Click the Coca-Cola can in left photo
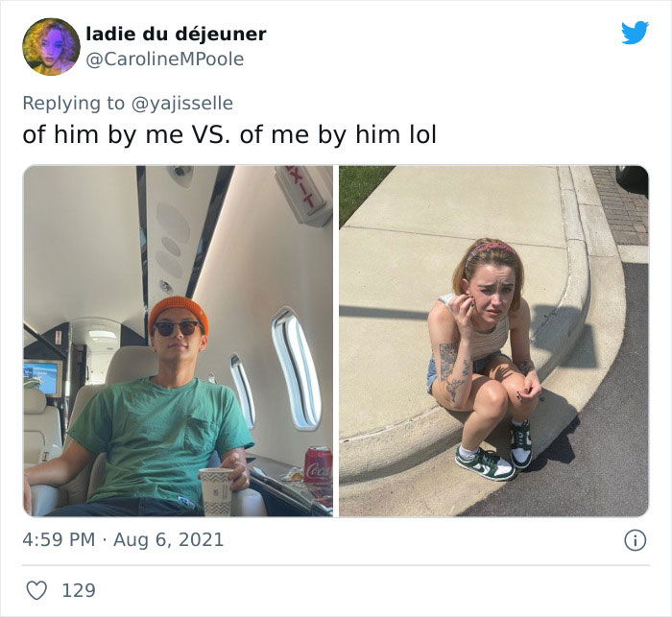 [318, 465]
